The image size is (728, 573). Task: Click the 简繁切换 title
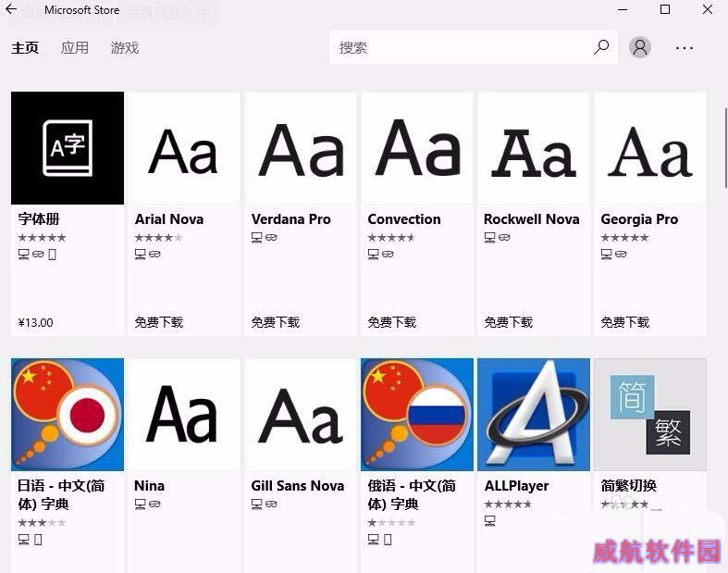629,486
